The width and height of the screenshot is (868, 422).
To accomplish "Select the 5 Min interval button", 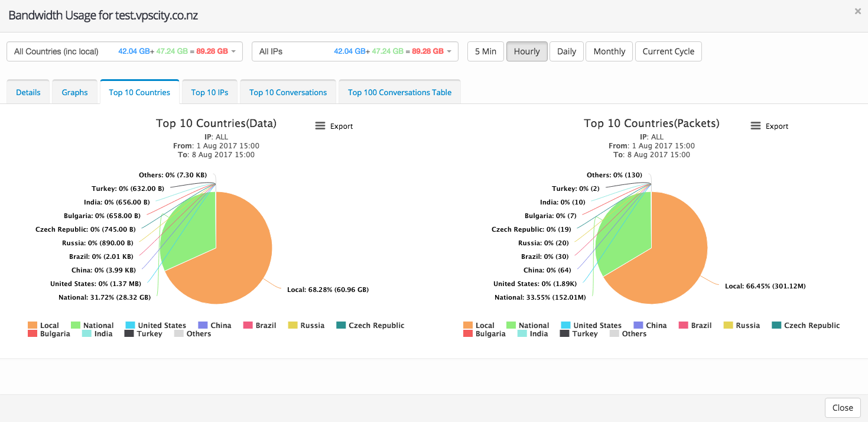I will pos(485,51).
